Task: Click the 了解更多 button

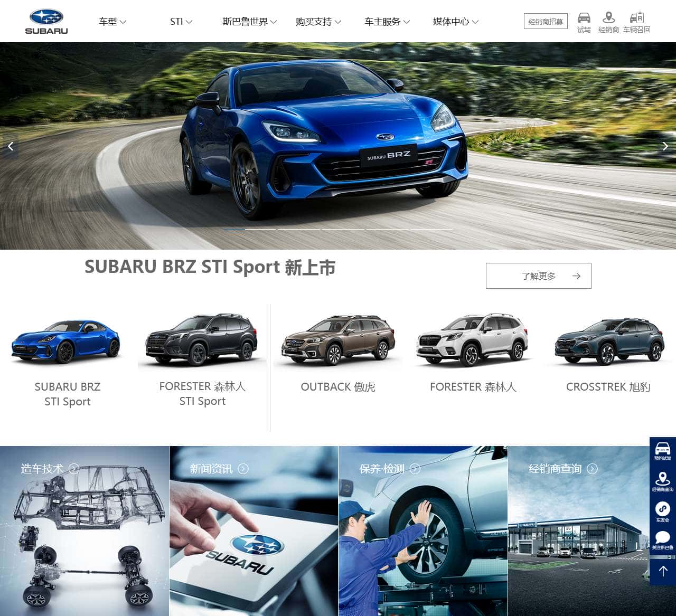Action: point(538,276)
